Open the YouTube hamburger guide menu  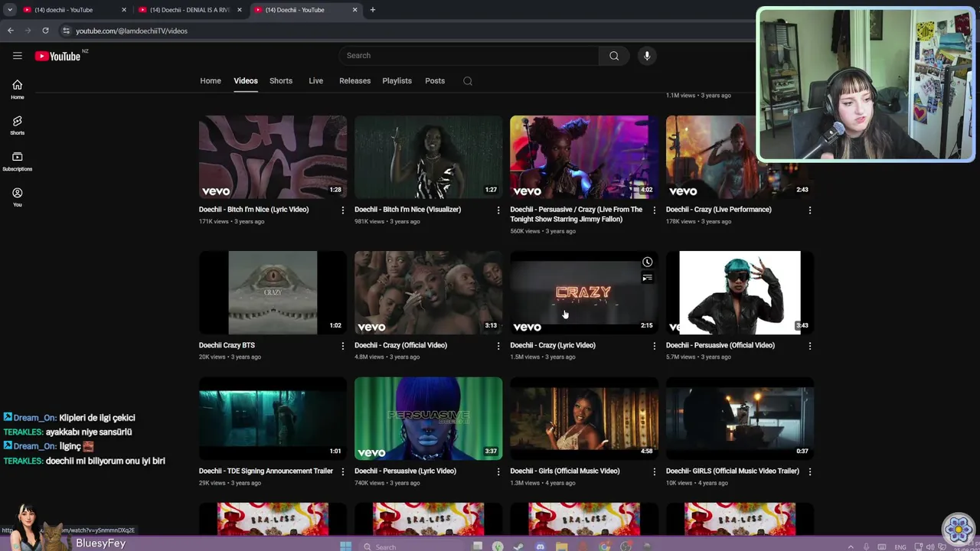coord(17,55)
